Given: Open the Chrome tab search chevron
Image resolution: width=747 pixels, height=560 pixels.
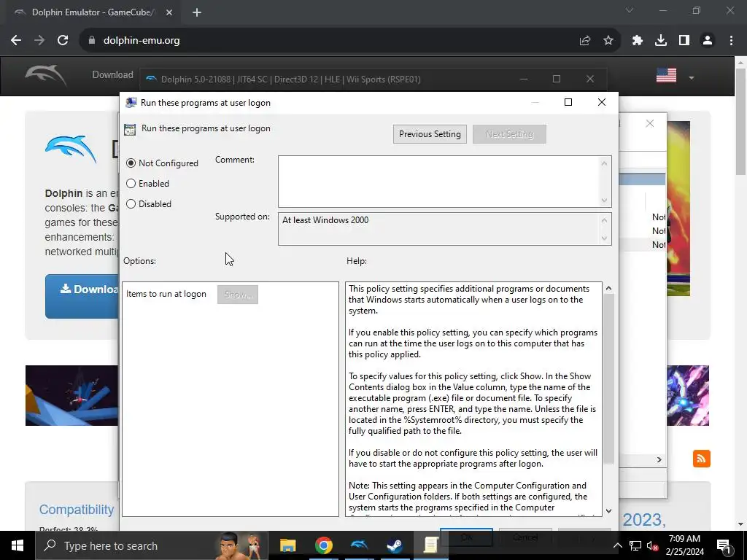Looking at the screenshot, I should point(630,10).
